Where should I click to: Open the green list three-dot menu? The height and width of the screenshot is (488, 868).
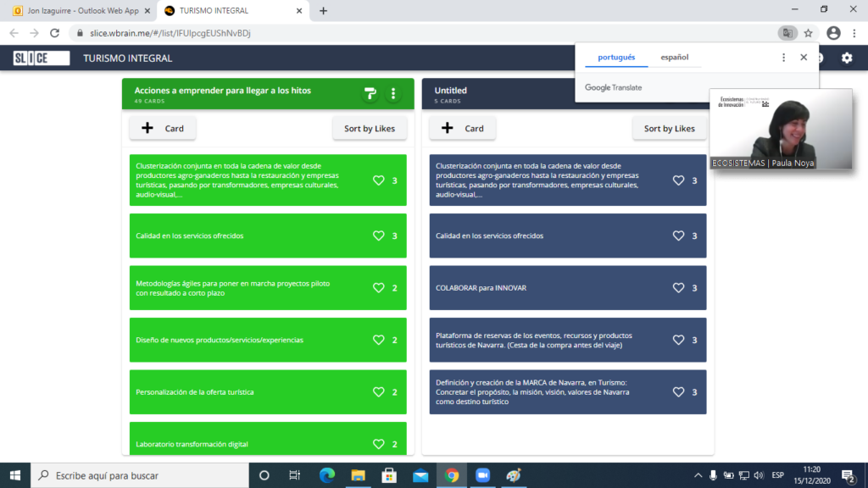point(392,93)
